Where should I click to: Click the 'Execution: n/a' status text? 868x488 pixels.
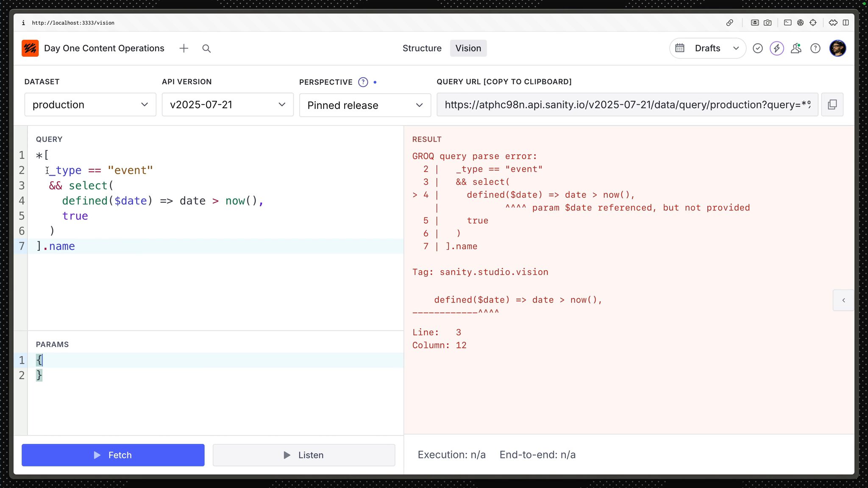click(452, 455)
